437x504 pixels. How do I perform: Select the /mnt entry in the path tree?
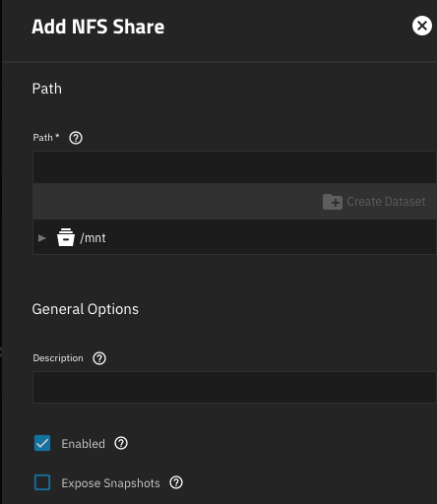click(x=93, y=238)
